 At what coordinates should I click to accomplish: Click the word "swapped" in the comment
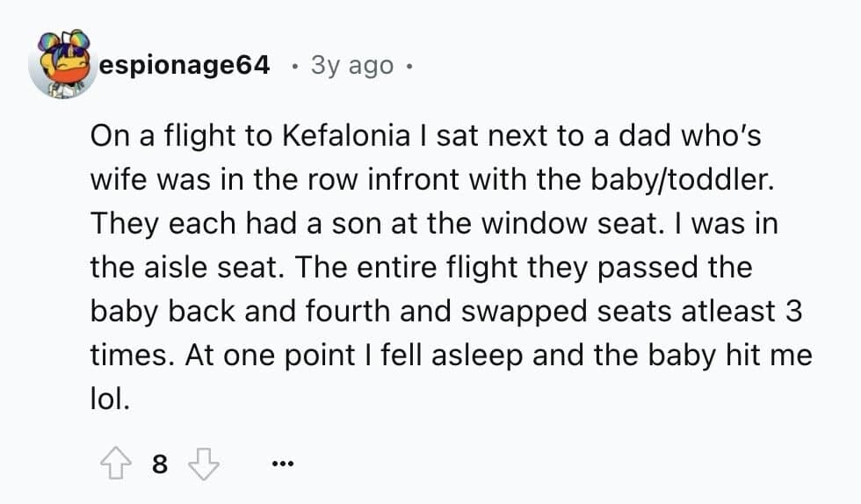pyautogui.click(x=516, y=313)
